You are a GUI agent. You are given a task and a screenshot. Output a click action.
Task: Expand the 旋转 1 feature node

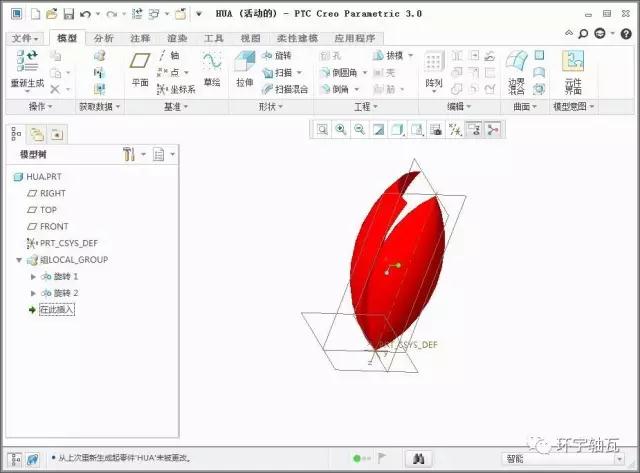point(34,276)
